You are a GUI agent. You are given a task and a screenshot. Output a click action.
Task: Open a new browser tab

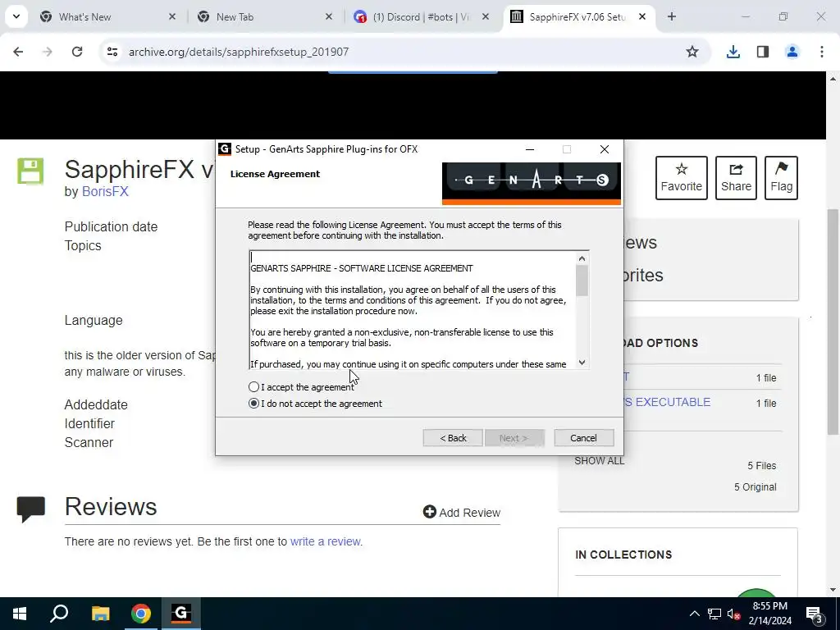coord(672,16)
